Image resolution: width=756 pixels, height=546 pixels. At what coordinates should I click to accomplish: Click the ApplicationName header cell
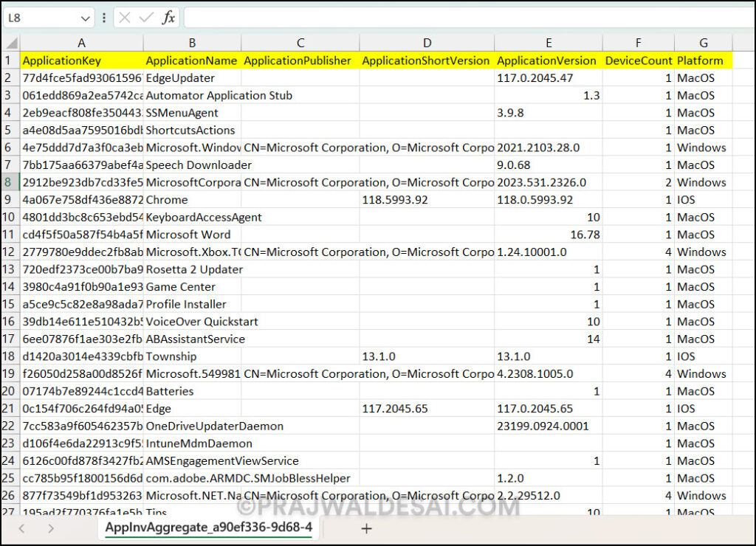coord(192,61)
